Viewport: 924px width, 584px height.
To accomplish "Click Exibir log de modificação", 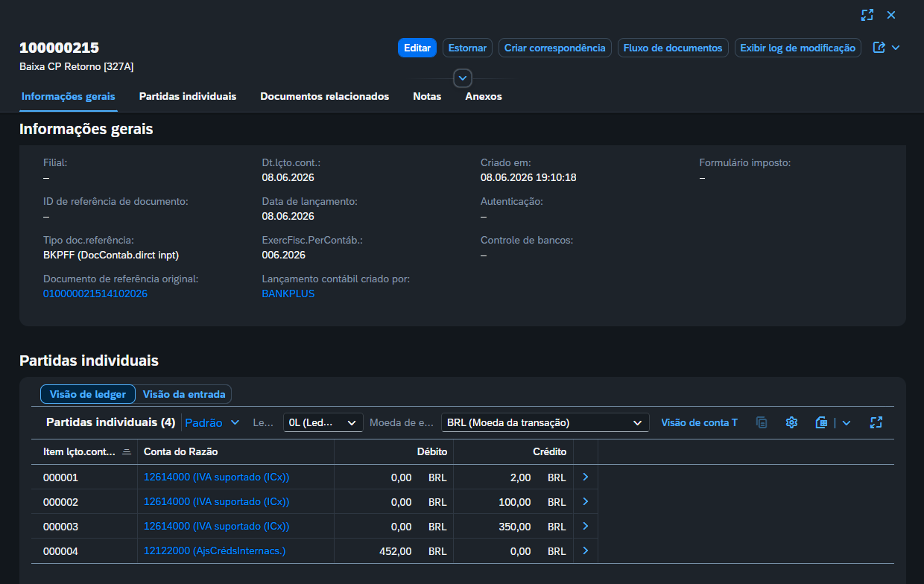I will [x=798, y=48].
